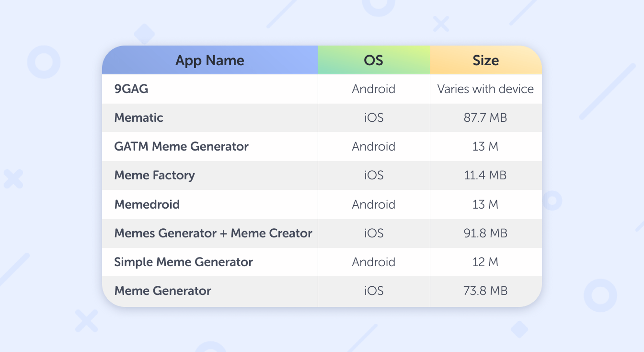Click the 12 M size value
Image resolution: width=644 pixels, height=352 pixels.
(x=485, y=262)
